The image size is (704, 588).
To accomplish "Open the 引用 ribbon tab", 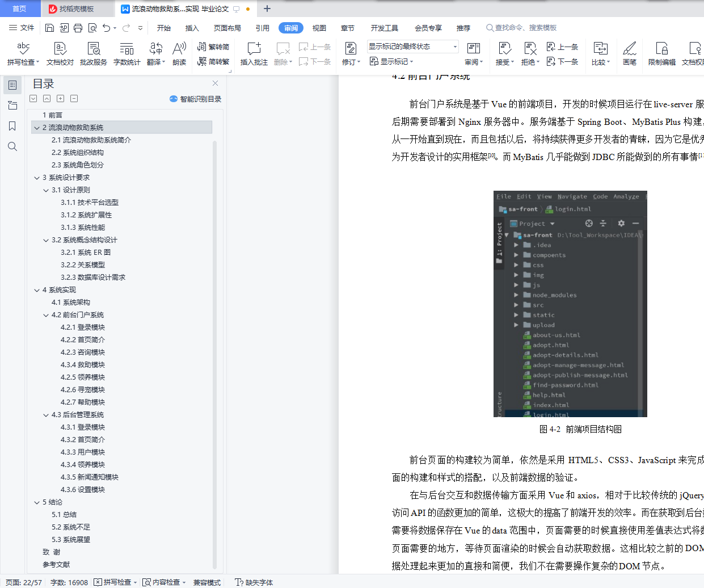I will [x=263, y=28].
